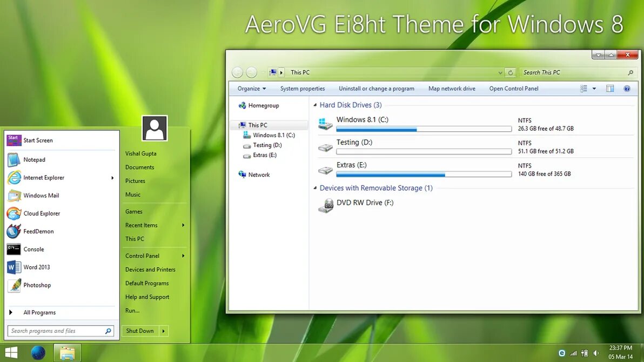Click System properties in toolbar
644x362 pixels.
[303, 89]
